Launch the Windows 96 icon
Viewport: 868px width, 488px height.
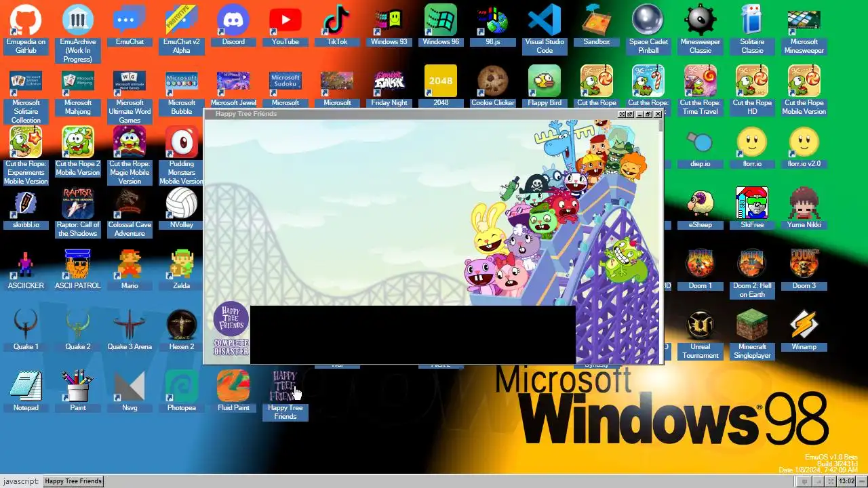pos(441,21)
